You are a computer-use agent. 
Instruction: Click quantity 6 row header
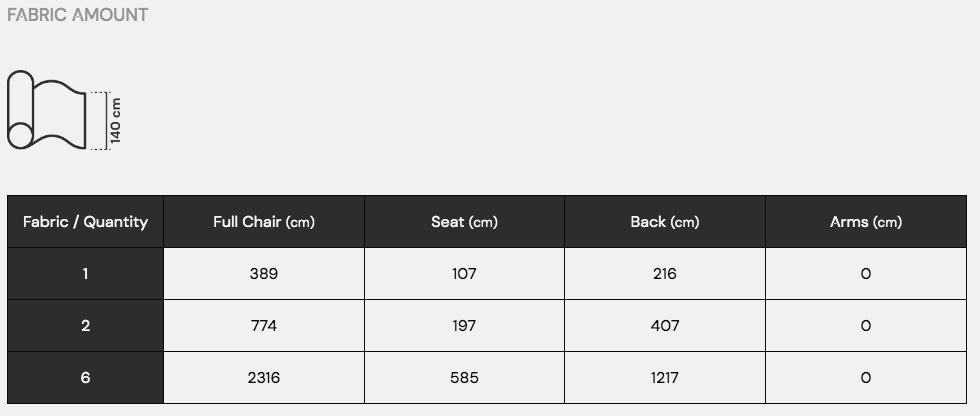tap(85, 378)
